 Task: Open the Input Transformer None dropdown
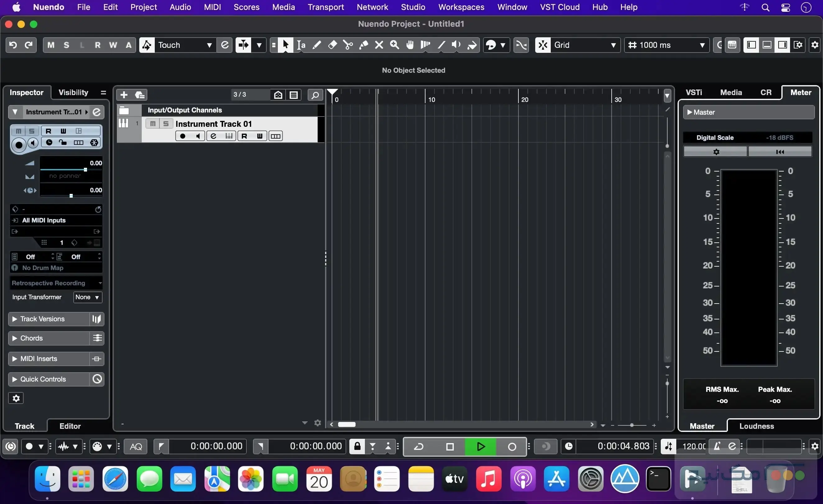pos(88,297)
